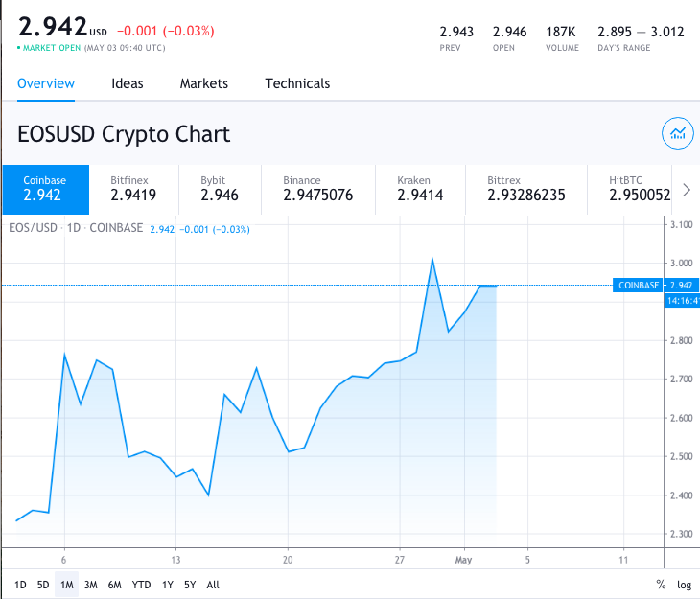This screenshot has width=700, height=599.
Task: Set chart range to 5D
Action: [x=43, y=585]
